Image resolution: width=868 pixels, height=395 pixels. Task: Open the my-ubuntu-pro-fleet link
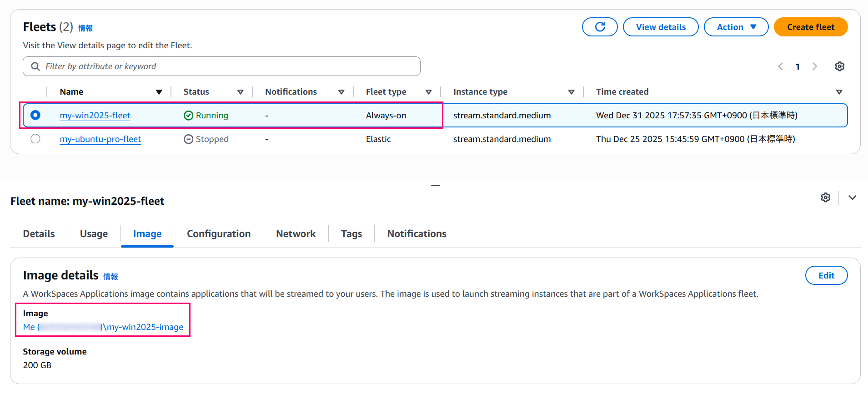pos(100,139)
